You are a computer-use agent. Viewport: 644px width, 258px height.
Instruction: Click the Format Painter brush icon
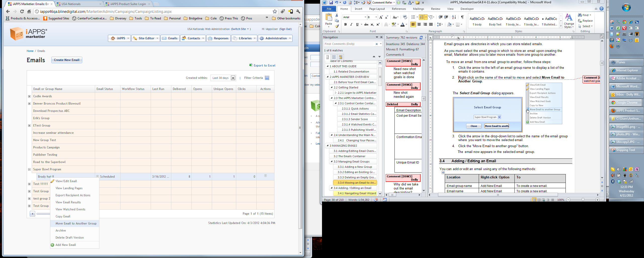pyautogui.click(x=337, y=26)
